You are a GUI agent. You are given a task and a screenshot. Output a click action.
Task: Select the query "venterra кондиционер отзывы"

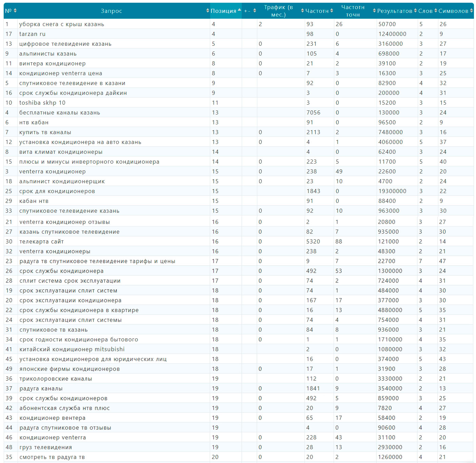pyautogui.click(x=65, y=222)
